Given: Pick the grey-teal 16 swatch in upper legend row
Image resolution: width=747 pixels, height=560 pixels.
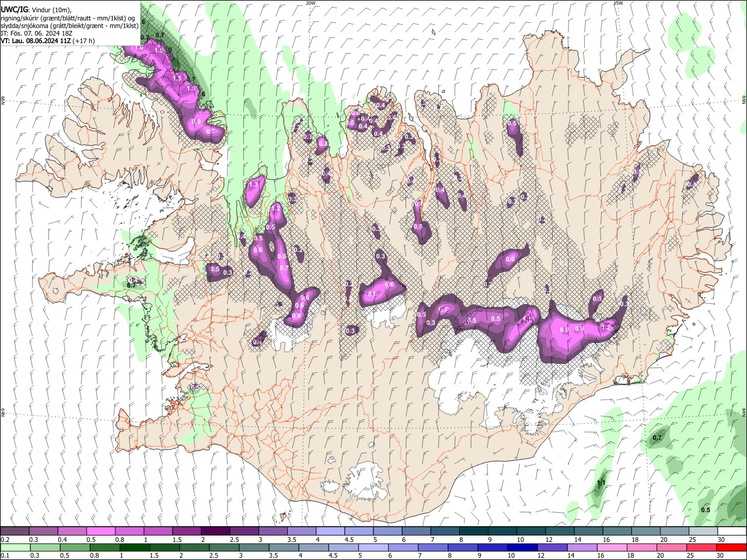Looking at the screenshot, I should tap(617, 531).
